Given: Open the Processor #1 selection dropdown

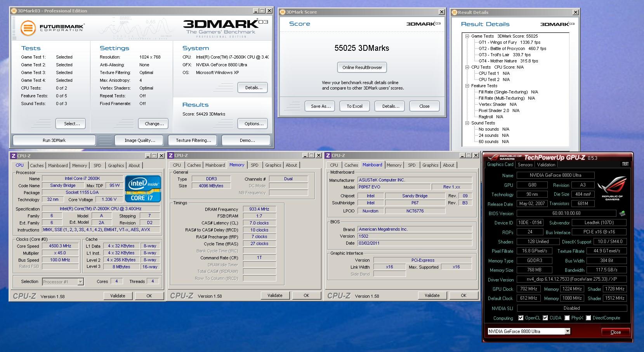Looking at the screenshot, I should pyautogui.click(x=80, y=282).
